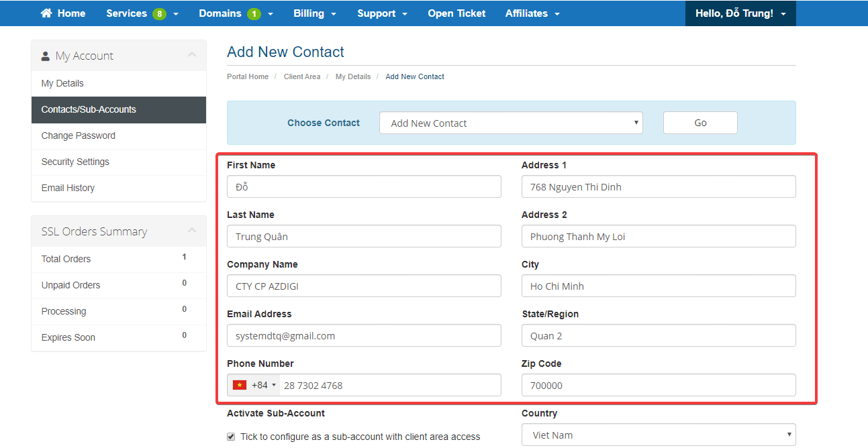Click the Zip Code input field
The image size is (868, 448).
658,385
